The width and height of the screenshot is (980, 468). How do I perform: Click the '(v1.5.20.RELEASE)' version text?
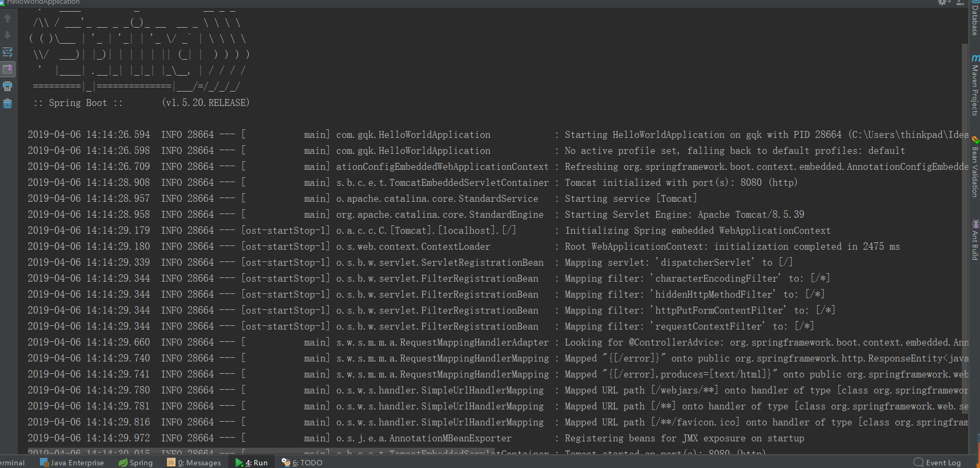click(x=205, y=103)
